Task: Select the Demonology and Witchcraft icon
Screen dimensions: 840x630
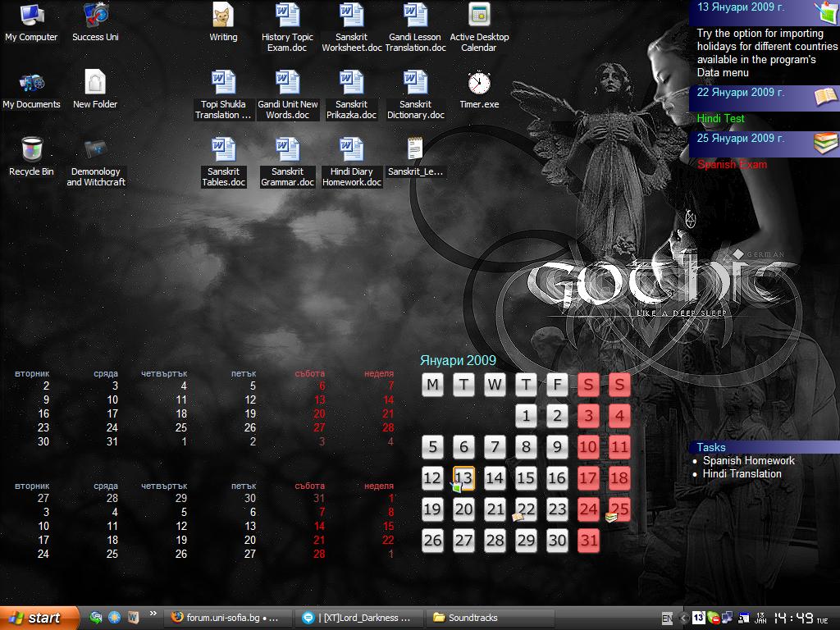Action: 96,150
